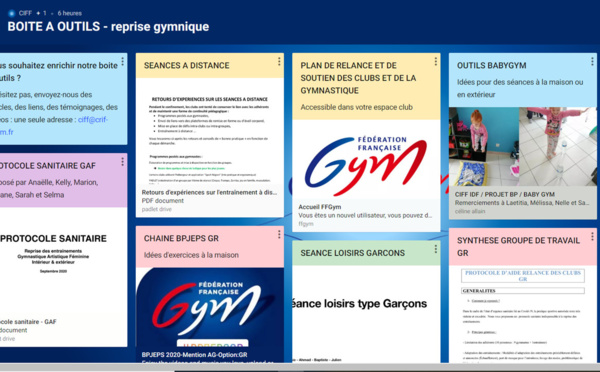Open the PLAN DE RELANCE card menu
This screenshot has height=372, width=600.
tap(435, 61)
